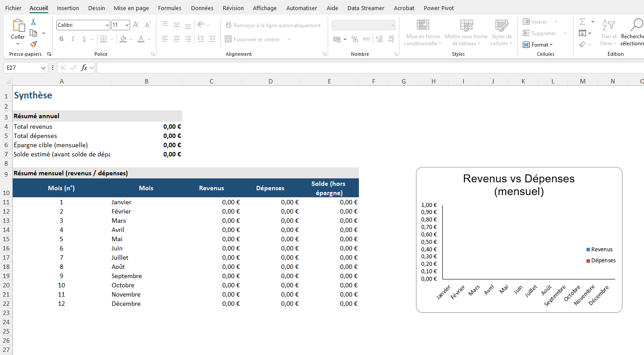Toggle underline formatting S button
The image size is (644, 355).
(83, 39)
